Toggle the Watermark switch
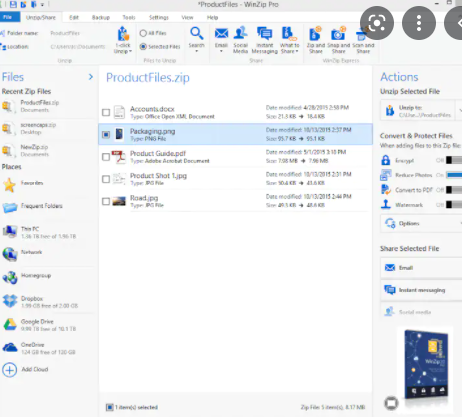The height and width of the screenshot is (417, 462). [454, 204]
